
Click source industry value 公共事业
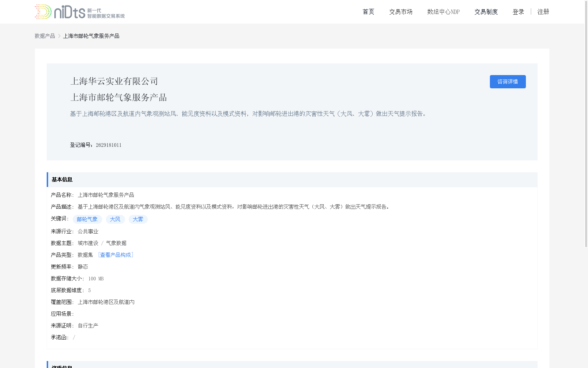[88, 231]
